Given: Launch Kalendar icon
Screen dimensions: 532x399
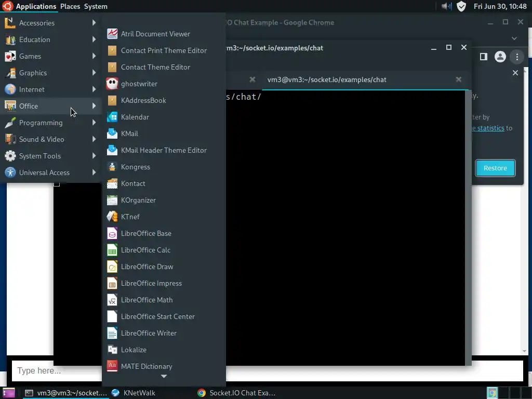Looking at the screenshot, I should [x=112, y=117].
